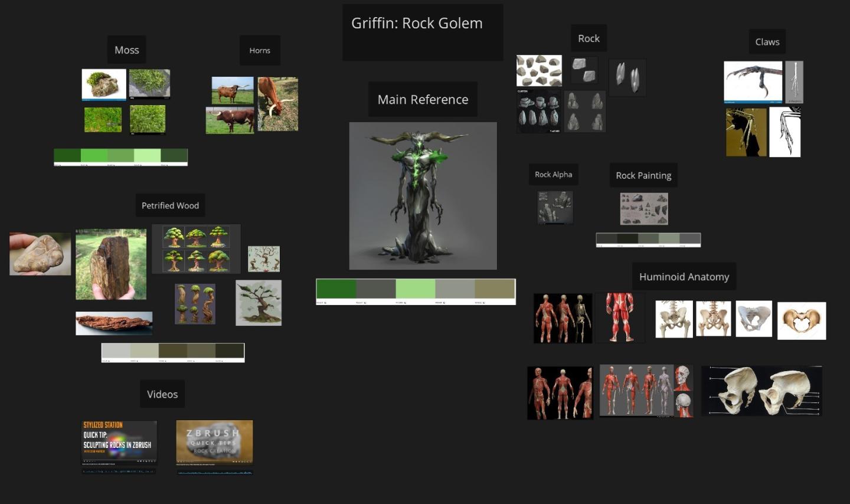Select the two crystal shard rocks image

(627, 77)
